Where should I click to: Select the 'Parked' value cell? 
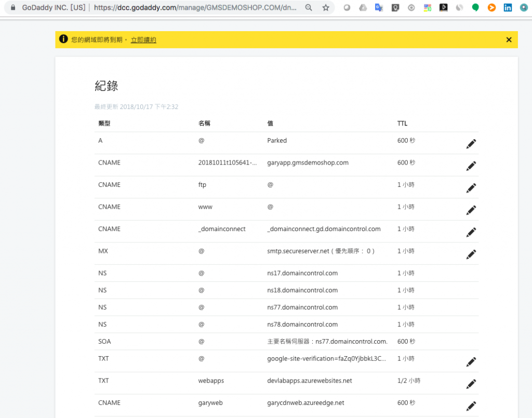point(277,140)
